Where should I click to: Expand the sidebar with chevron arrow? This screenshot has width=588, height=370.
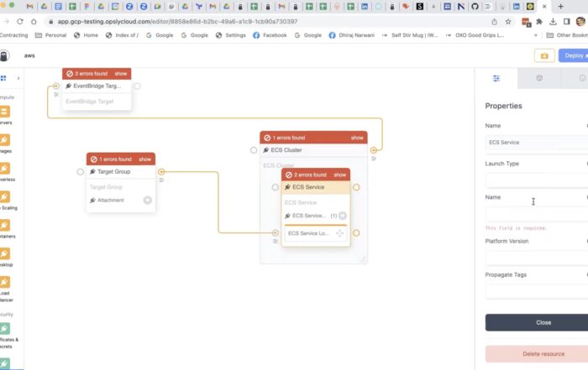[18, 78]
